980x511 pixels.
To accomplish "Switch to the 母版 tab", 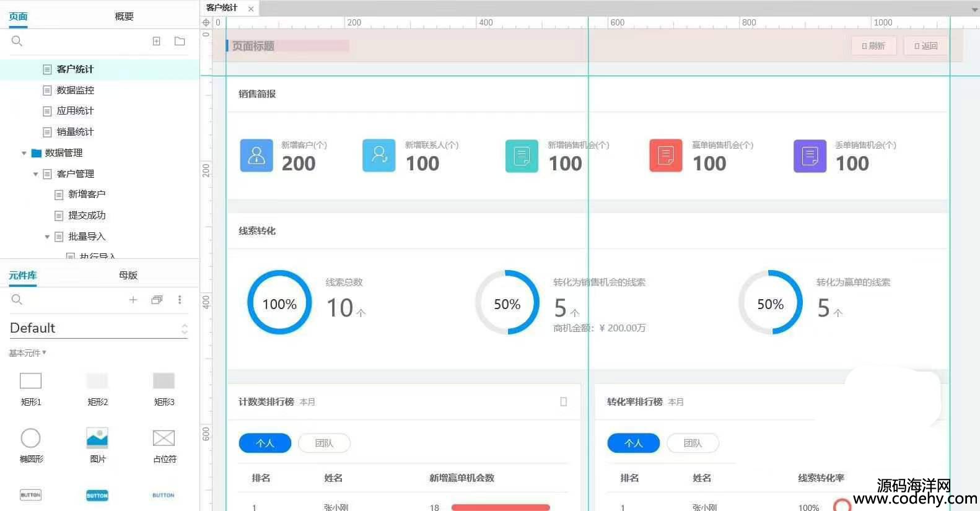I will (128, 276).
